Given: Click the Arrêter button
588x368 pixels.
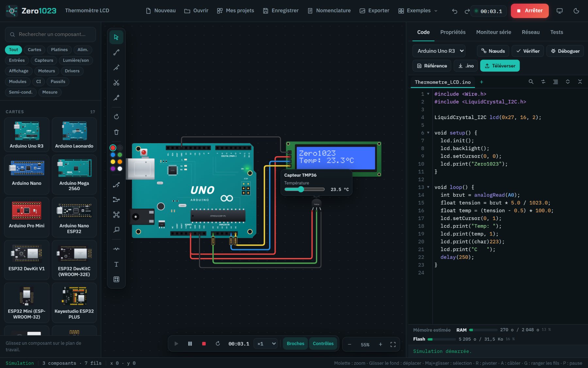Looking at the screenshot, I should click(x=530, y=11).
